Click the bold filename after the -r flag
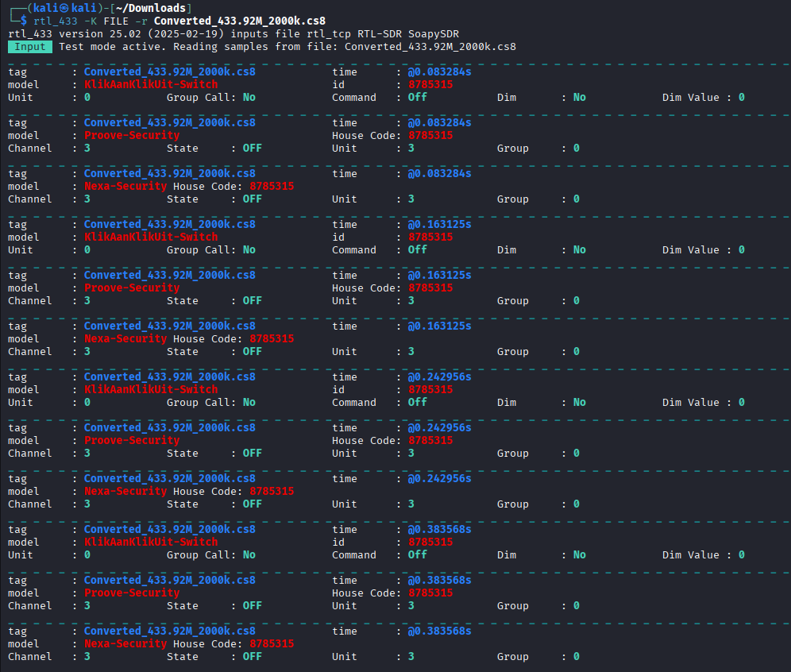This screenshot has height=672, width=791. coord(239,21)
